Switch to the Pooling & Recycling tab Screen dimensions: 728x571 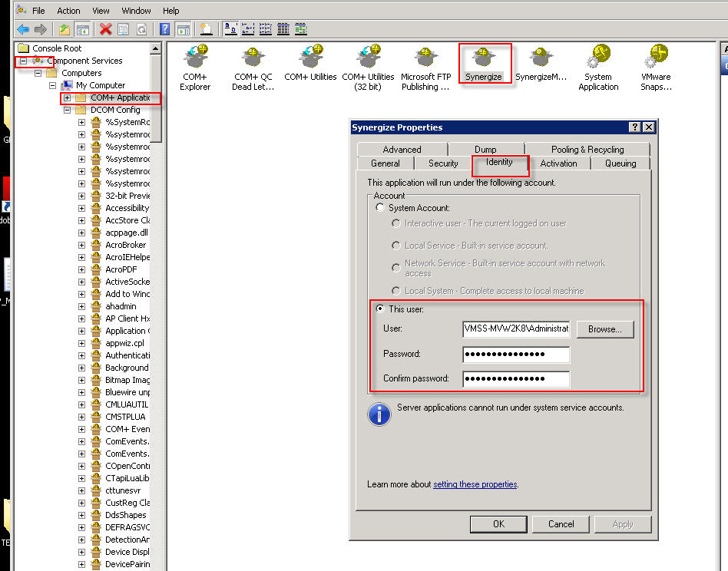[587, 150]
